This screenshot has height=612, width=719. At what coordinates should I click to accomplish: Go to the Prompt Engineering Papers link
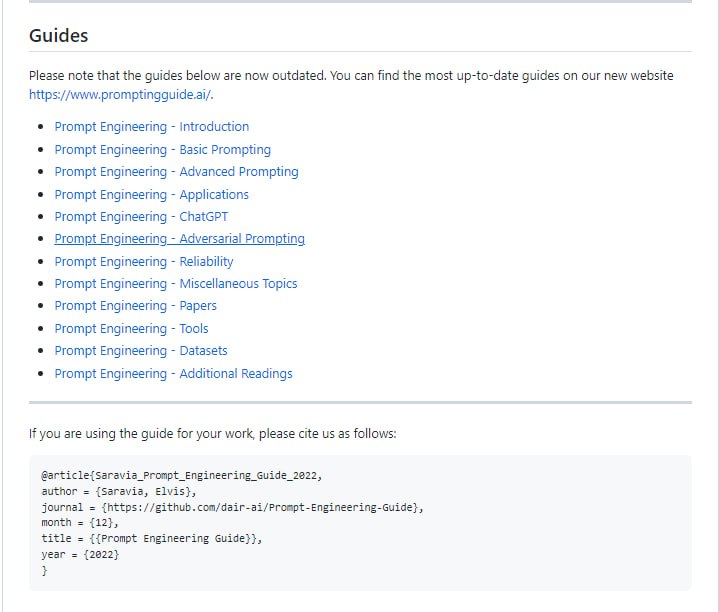point(135,306)
